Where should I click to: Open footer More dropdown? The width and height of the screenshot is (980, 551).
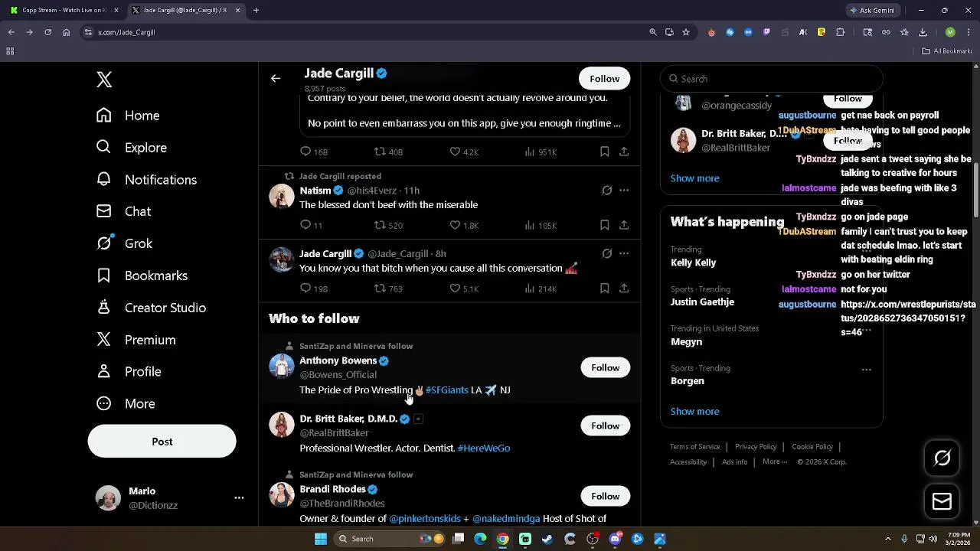point(775,461)
